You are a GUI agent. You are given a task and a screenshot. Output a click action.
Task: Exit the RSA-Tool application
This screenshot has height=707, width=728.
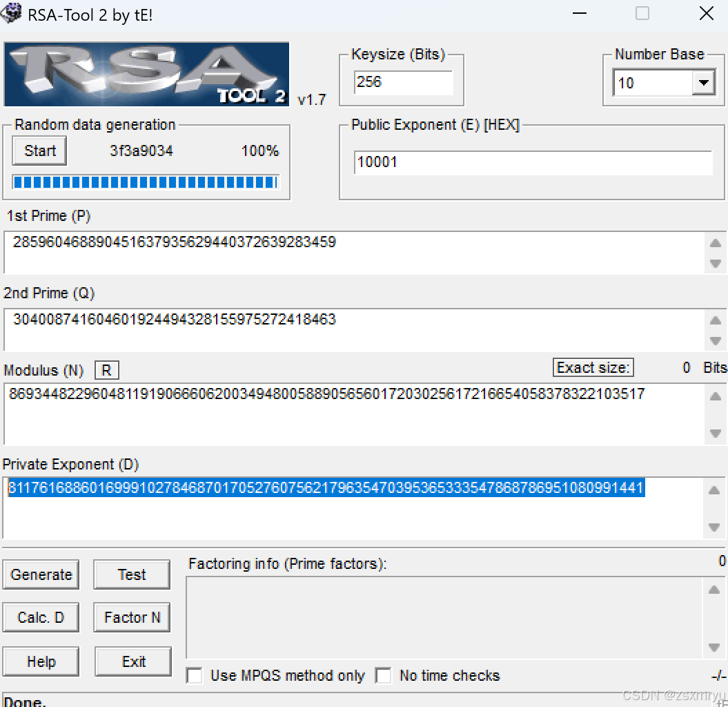pos(132,661)
